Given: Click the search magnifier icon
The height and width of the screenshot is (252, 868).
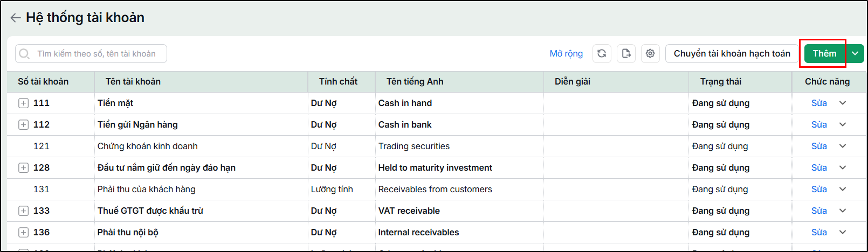Looking at the screenshot, I should click(24, 54).
